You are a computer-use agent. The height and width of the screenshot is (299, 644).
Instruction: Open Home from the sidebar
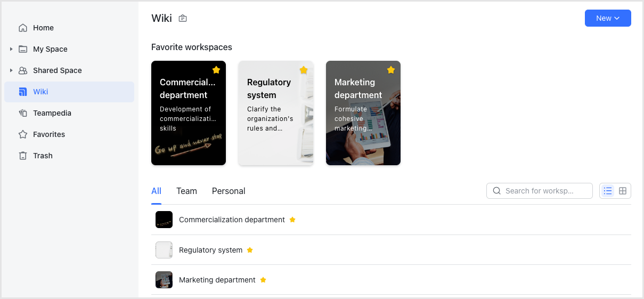[x=43, y=28]
